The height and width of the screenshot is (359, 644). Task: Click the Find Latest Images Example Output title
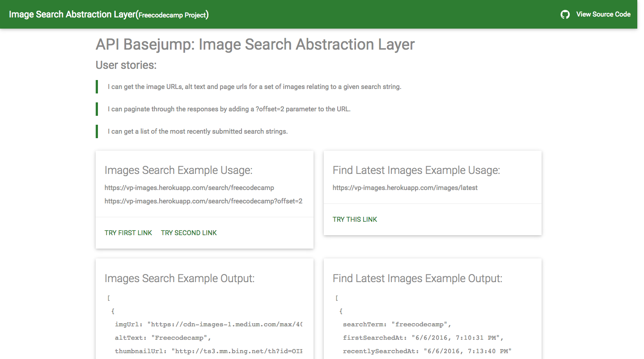click(x=417, y=279)
